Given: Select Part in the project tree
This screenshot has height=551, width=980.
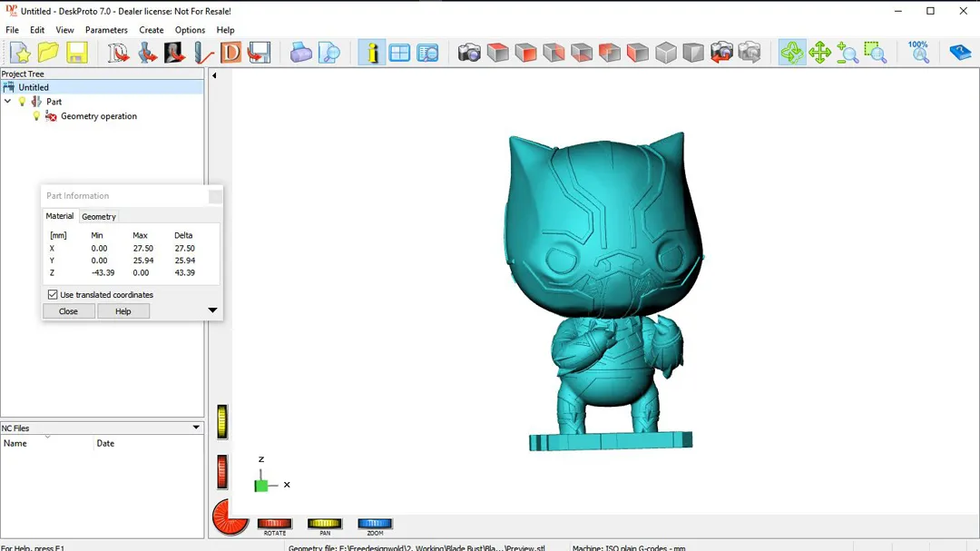Looking at the screenshot, I should click(x=54, y=102).
